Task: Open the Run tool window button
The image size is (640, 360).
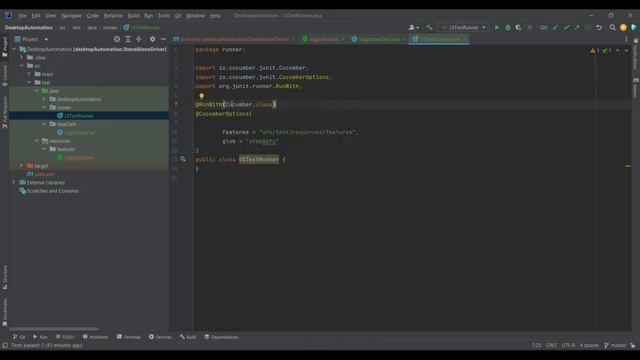Action: click(40, 337)
